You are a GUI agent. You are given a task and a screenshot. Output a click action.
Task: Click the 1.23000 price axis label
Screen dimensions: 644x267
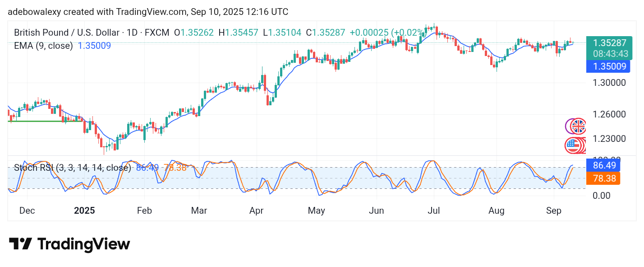click(609, 139)
